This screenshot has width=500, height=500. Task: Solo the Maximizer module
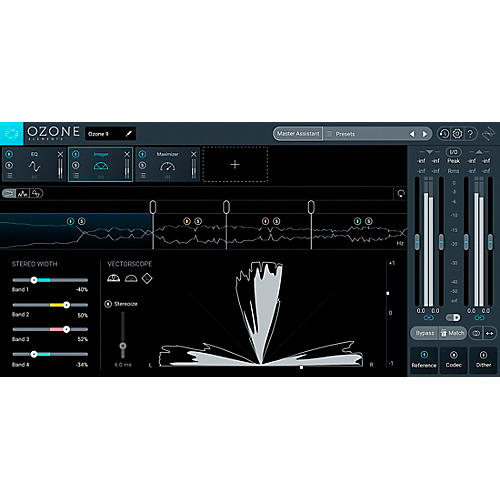142,165
